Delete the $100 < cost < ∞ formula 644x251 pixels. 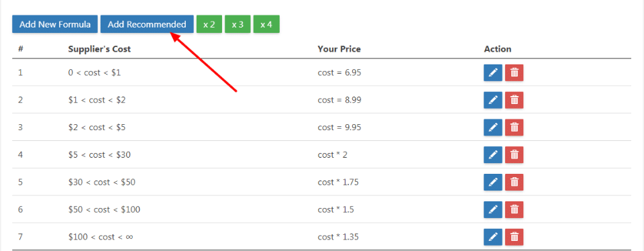(515, 237)
